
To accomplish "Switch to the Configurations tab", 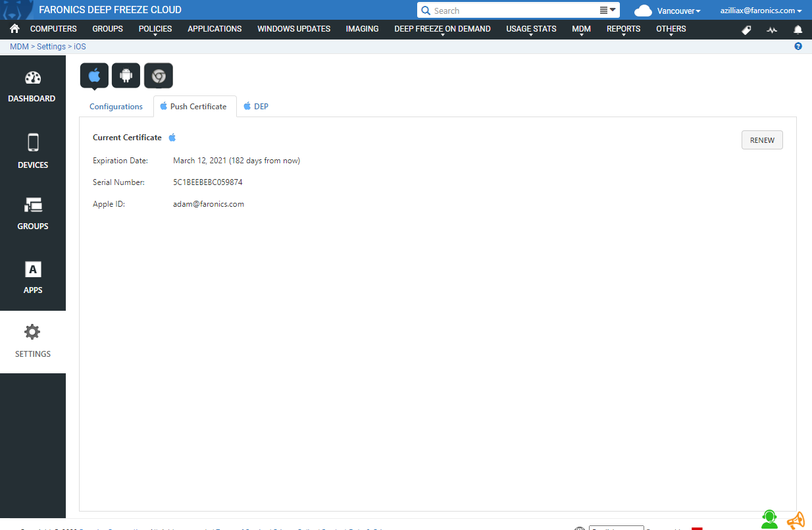I will pos(116,107).
